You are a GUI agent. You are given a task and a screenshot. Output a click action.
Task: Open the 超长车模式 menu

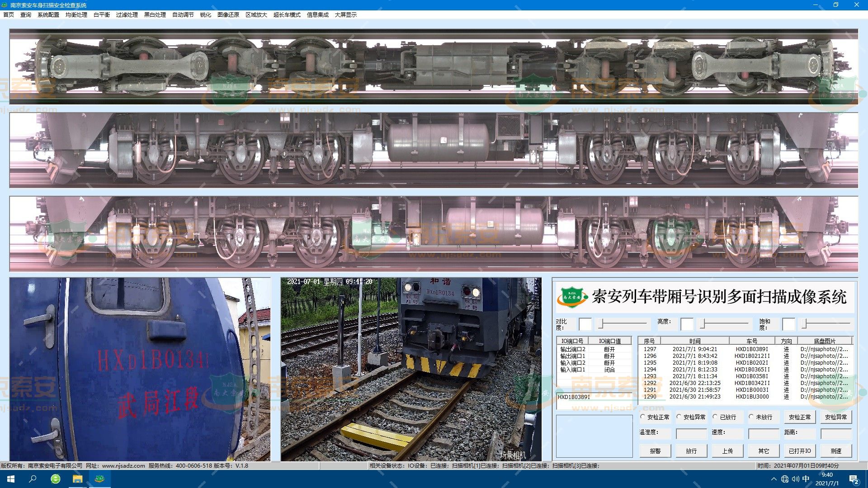pyautogui.click(x=287, y=15)
